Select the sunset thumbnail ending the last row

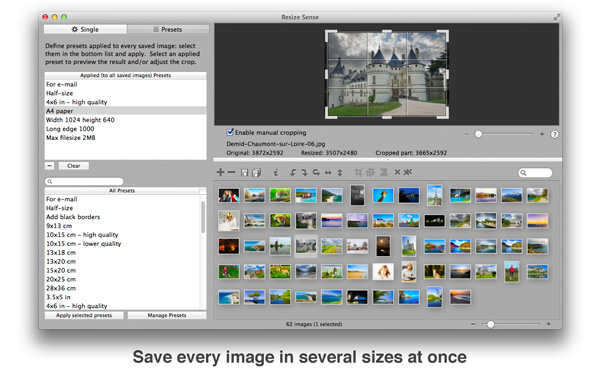tap(460, 297)
